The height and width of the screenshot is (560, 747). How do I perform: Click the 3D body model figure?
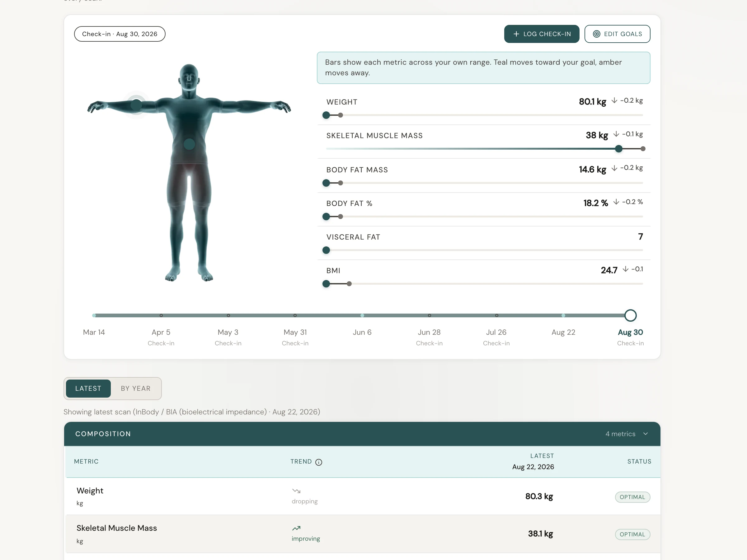(x=189, y=172)
